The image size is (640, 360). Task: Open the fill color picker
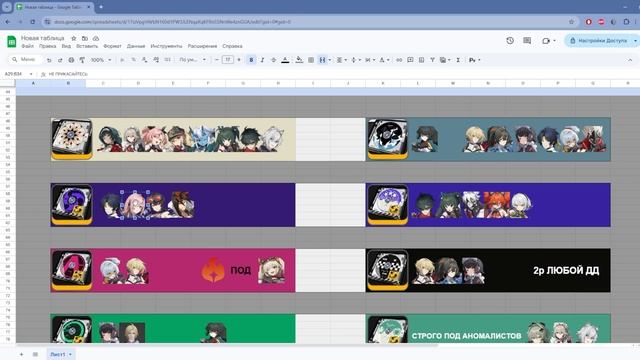299,60
